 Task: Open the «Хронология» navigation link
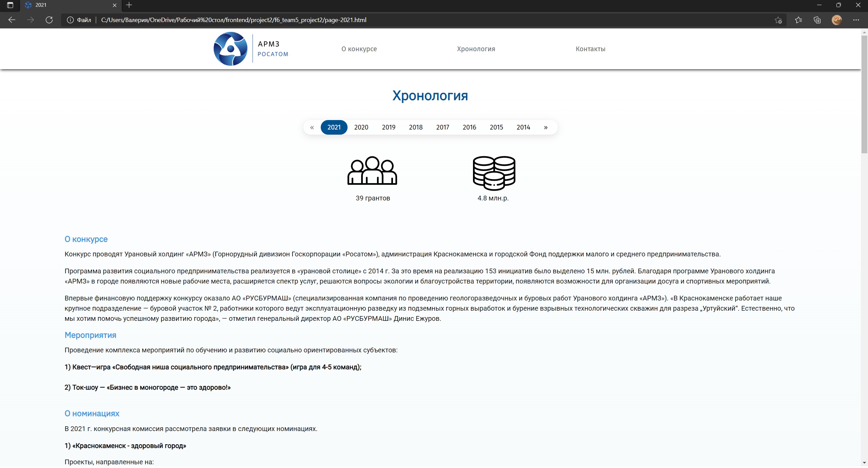(476, 48)
